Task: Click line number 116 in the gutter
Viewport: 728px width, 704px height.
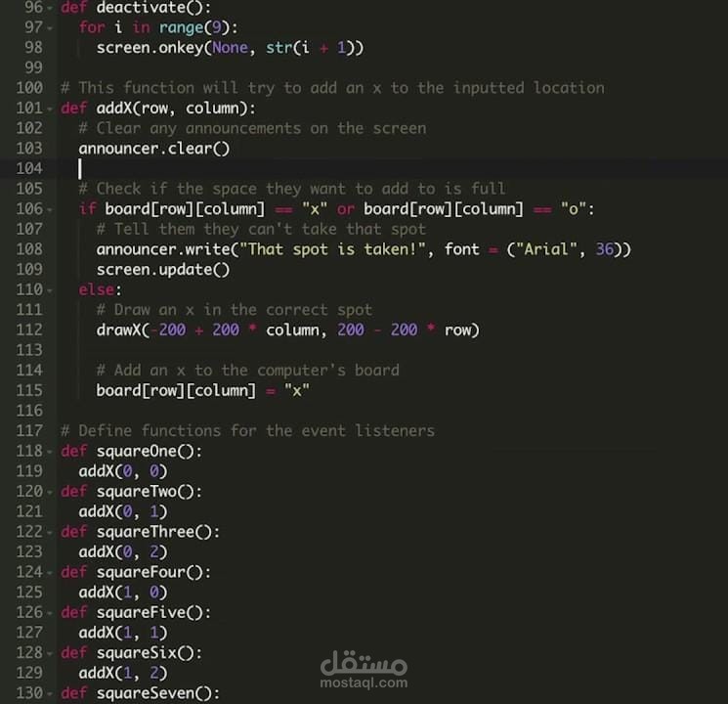Action: 29,411
